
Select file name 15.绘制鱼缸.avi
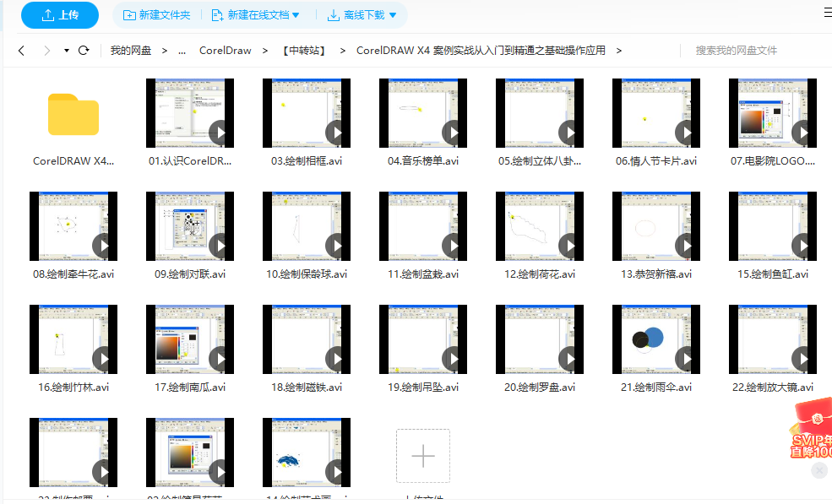[x=773, y=274]
